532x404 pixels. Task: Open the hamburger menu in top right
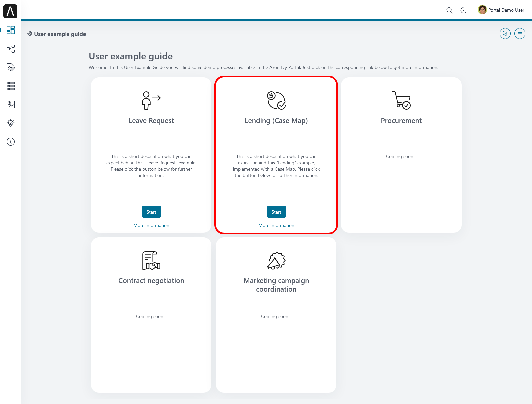(520, 34)
